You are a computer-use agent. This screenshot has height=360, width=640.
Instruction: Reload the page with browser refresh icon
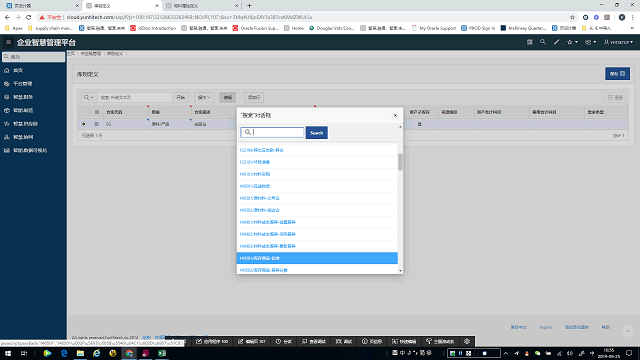(29, 17)
